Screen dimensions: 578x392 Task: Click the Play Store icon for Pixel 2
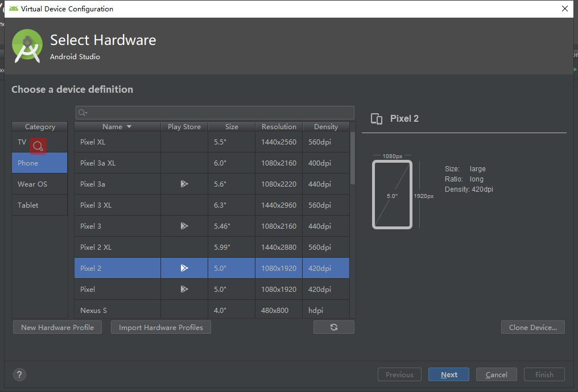(x=184, y=268)
